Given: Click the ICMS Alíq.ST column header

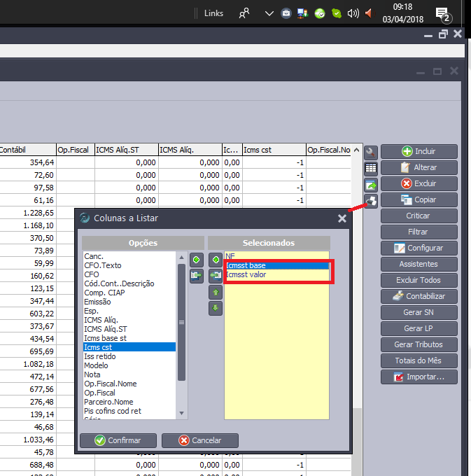Looking at the screenshot, I should 127,150.
